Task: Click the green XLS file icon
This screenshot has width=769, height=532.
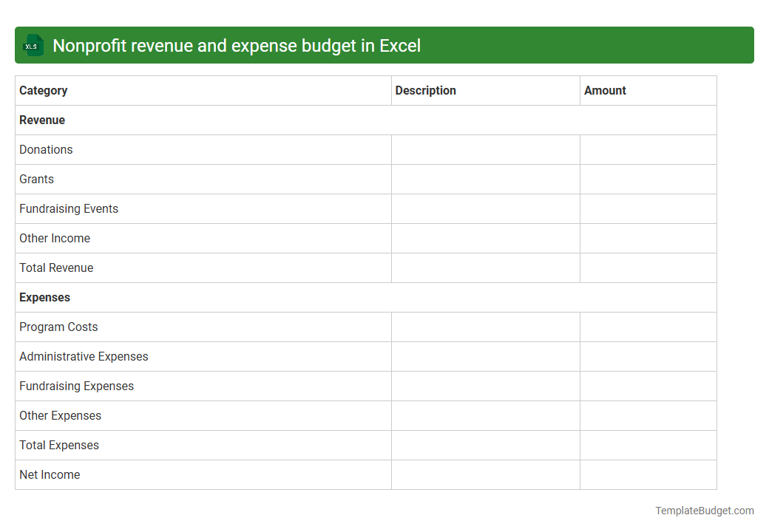Action: click(33, 45)
